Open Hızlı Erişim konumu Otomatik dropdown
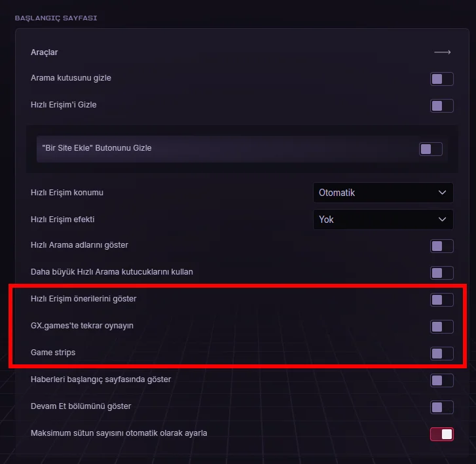This screenshot has width=476, height=464. click(383, 192)
